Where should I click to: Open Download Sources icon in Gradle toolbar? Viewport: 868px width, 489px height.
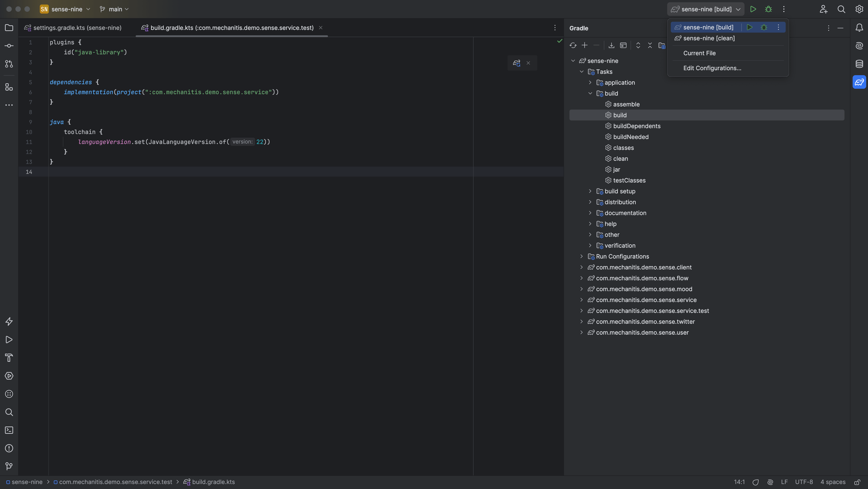tap(612, 45)
